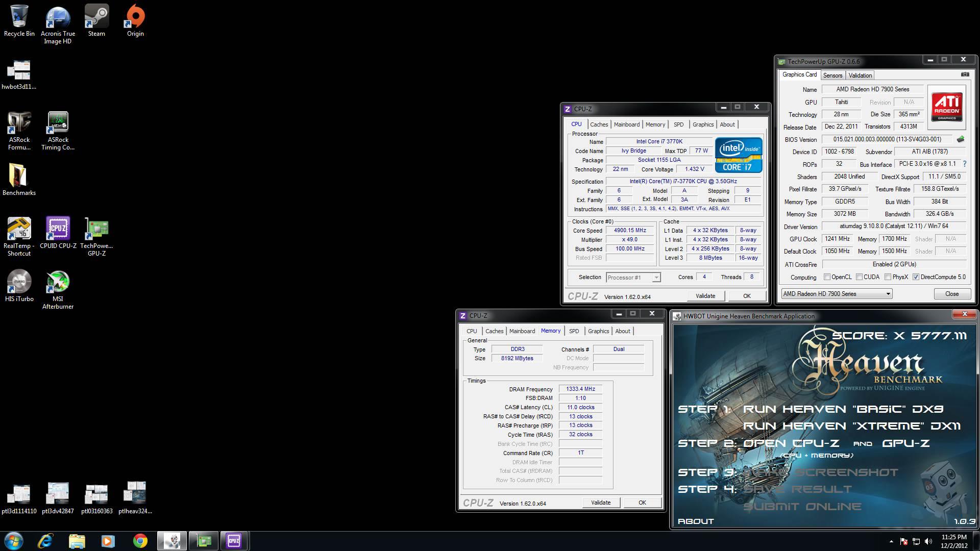Select the hwbot3d11 desktop file
The image size is (980, 551).
[19, 74]
